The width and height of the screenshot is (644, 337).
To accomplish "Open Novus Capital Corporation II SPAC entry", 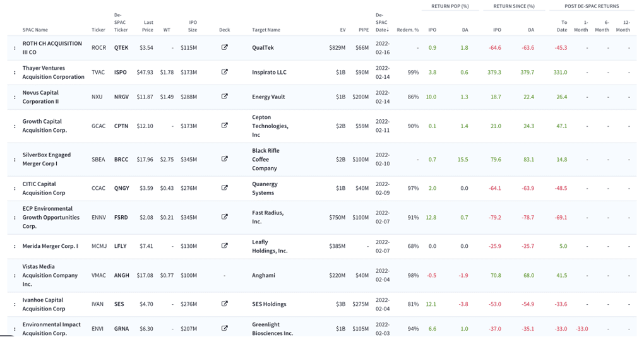I will (40, 97).
